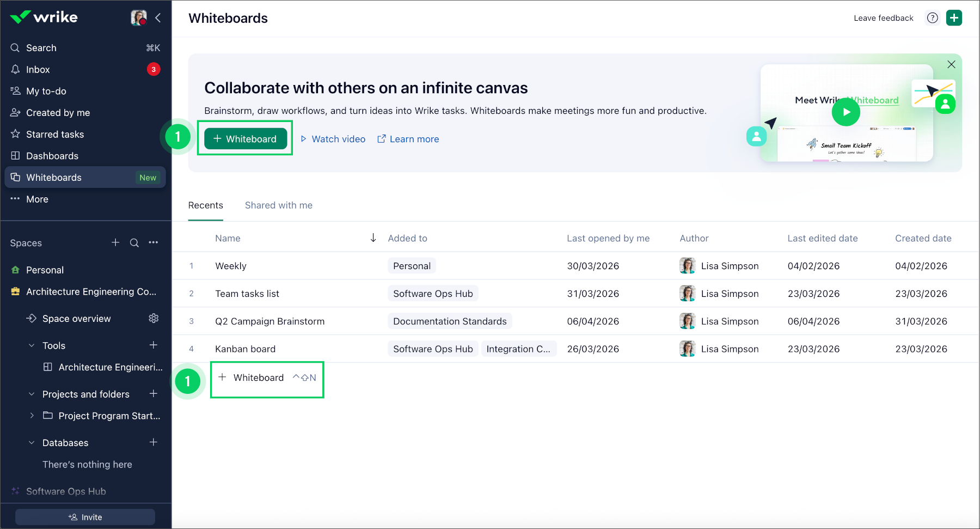Click the green Whiteboard button in banner

tap(246, 139)
